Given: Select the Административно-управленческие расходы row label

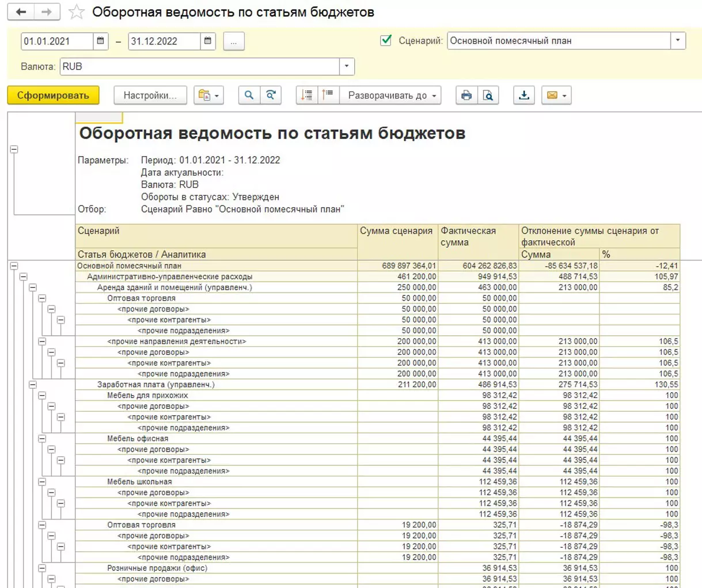Looking at the screenshot, I should pos(169,276).
